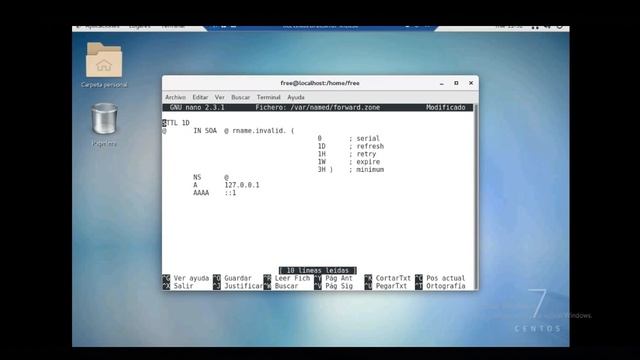Click the '127.0.0.1' address value

242,185
